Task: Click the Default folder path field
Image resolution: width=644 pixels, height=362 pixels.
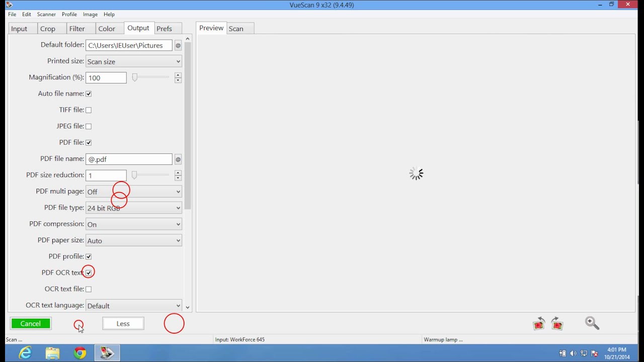Action: coord(129,45)
